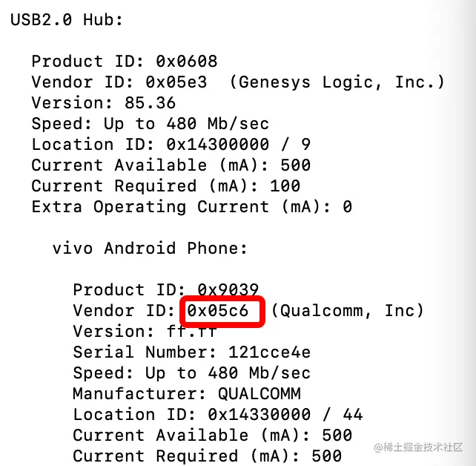
Task: Click the Version ff.ff line
Action: [x=145, y=332]
